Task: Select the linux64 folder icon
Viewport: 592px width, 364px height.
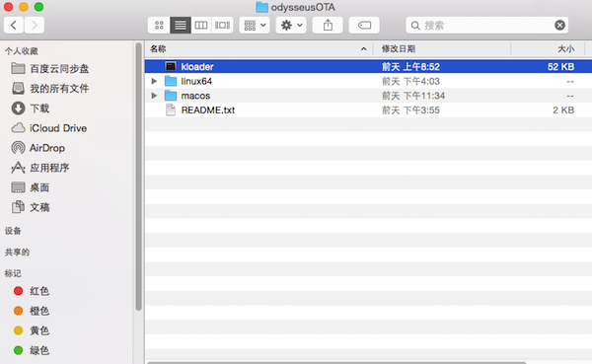Action: coord(171,81)
